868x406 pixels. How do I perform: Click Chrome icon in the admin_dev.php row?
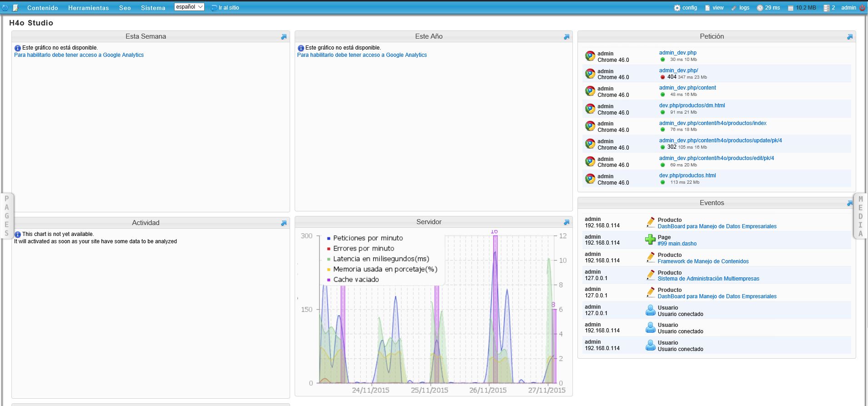590,56
